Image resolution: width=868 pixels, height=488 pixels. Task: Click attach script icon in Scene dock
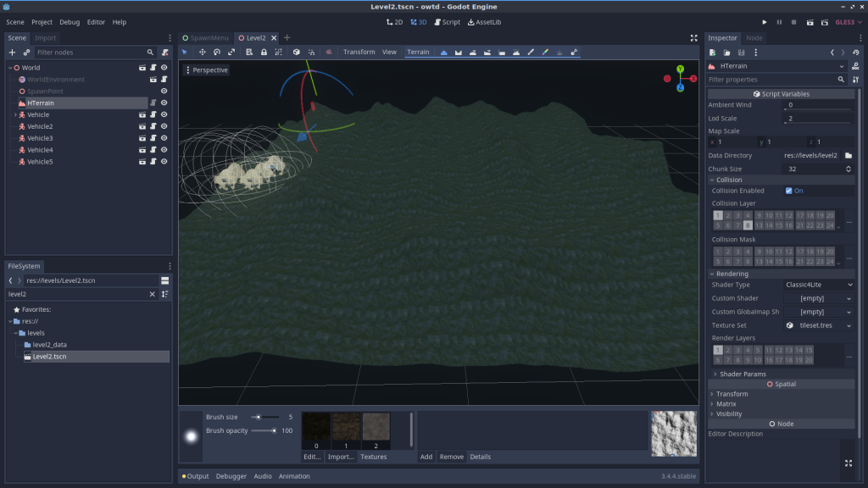click(x=165, y=52)
